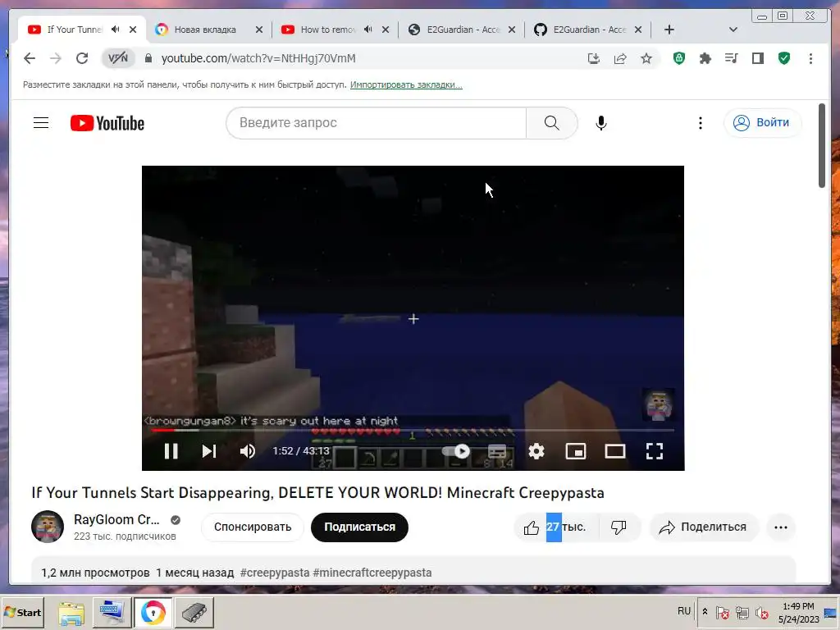Viewport: 840px width, 630px height.
Task: Click Импортировать закладки link
Action: coord(406,84)
